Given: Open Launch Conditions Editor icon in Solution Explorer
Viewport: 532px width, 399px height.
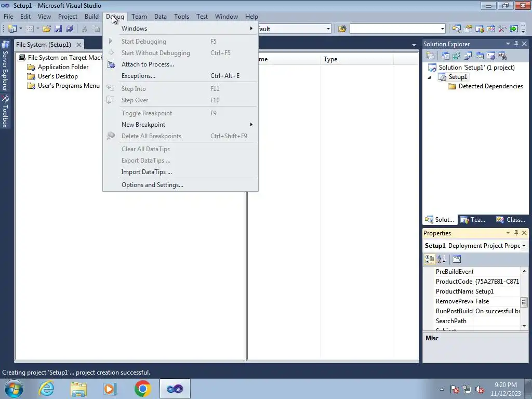Looking at the screenshot, I should 502,56.
